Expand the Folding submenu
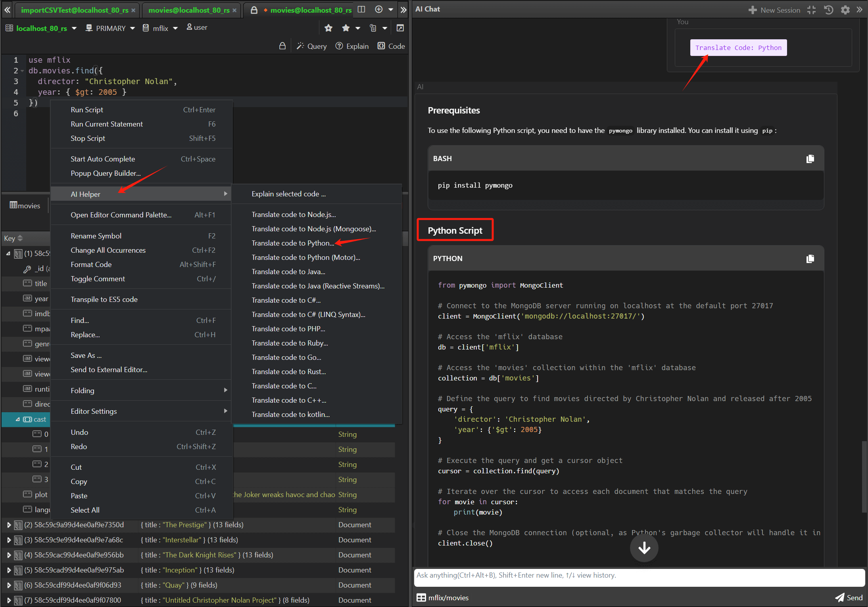The image size is (868, 607). 142,391
